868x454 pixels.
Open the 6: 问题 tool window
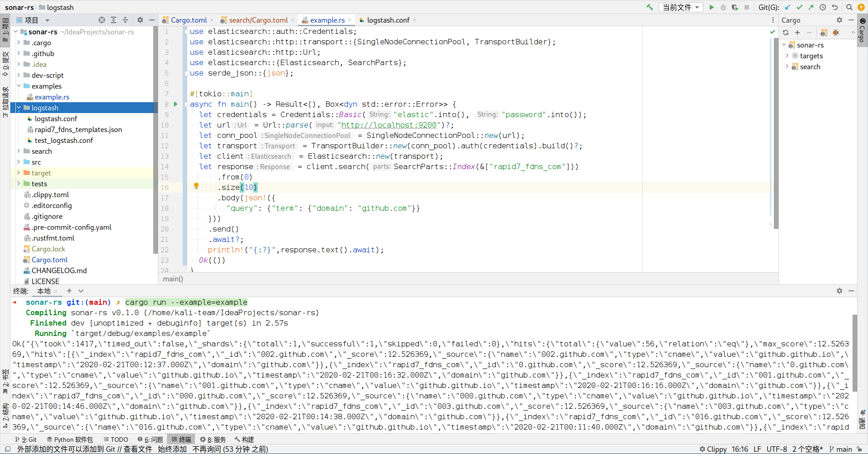[151, 439]
